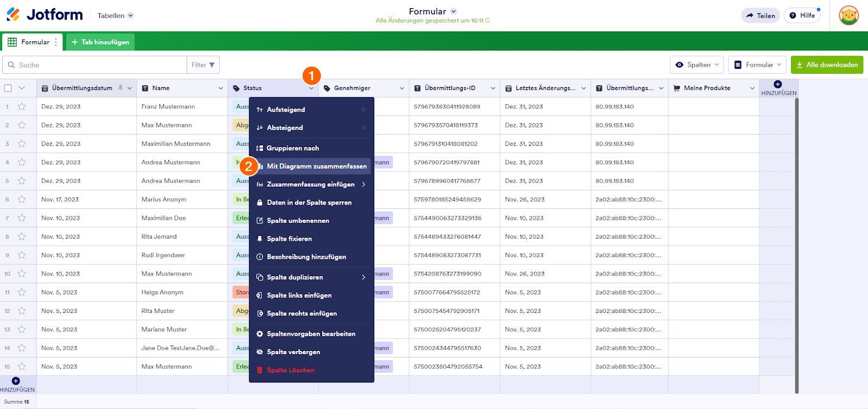Click the pin icon on Übermittlungsdatum column
This screenshot has width=868, height=409.
(120, 88)
